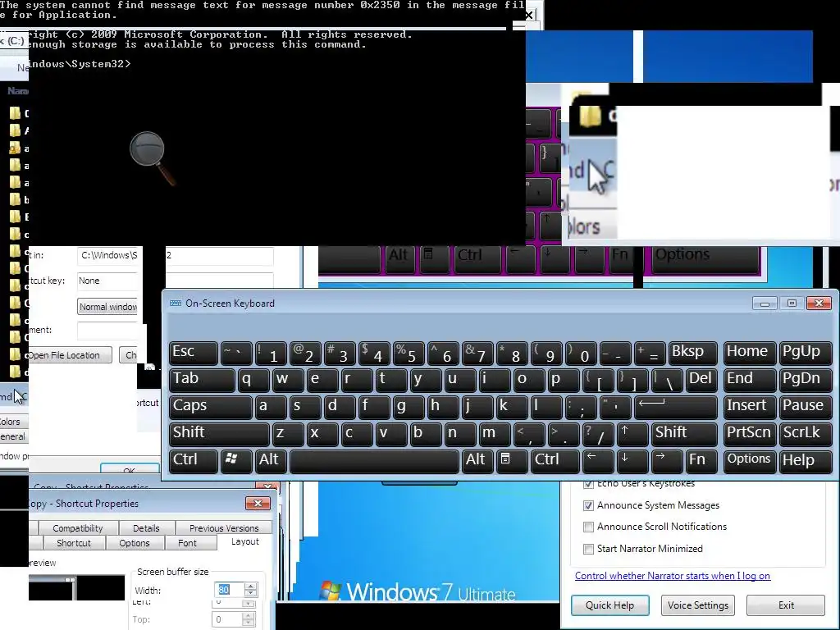Screen dimensions: 840x630
Task: Toggle the Fn key on On-Screen Keyboard
Action: [701, 461]
